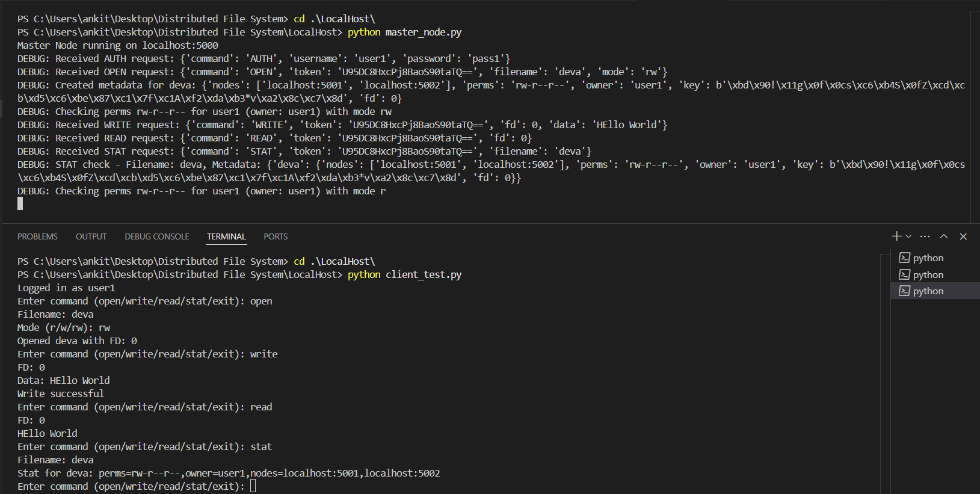This screenshot has width=980, height=494.
Task: Click the block cursor in the master node terminal
Action: (x=20, y=204)
